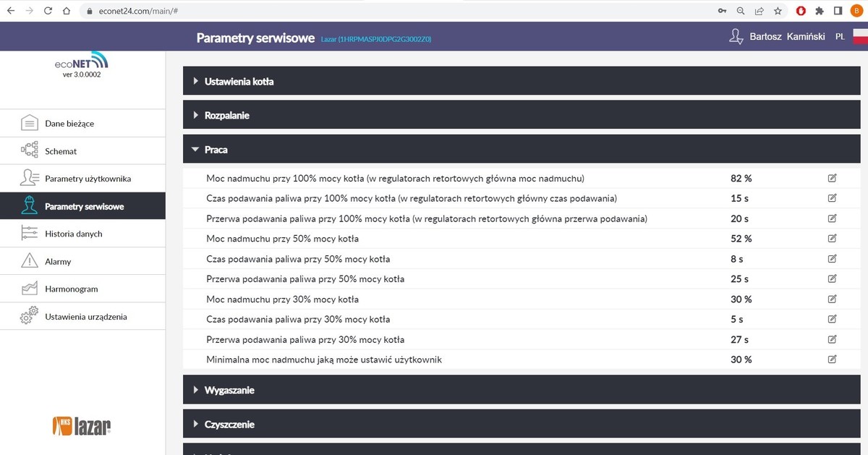Expand the Wygaszanie section
This screenshot has width=868, height=455.
click(229, 391)
